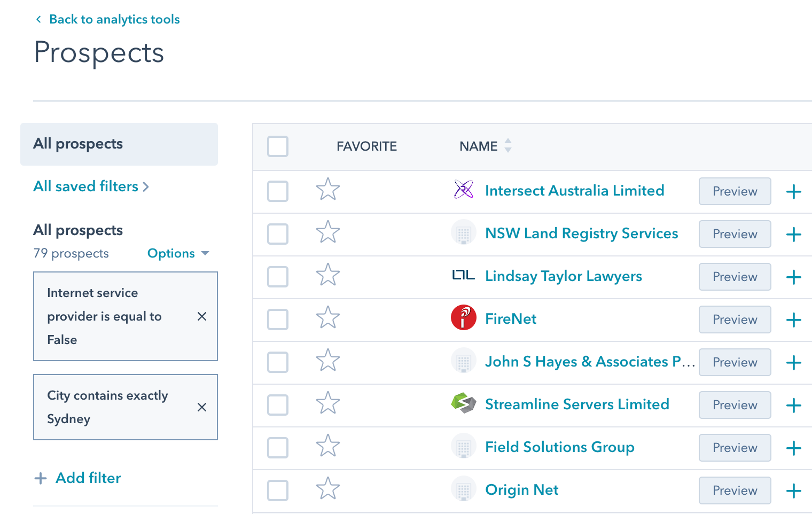This screenshot has width=812, height=514.
Task: Open the Lindsay Taylor Lawyers prospect link
Action: [563, 276]
